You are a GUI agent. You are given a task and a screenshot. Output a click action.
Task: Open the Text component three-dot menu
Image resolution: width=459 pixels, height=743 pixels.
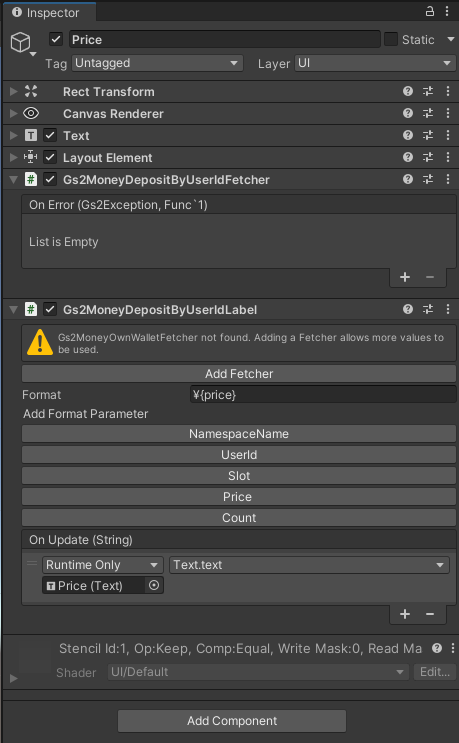click(448, 135)
